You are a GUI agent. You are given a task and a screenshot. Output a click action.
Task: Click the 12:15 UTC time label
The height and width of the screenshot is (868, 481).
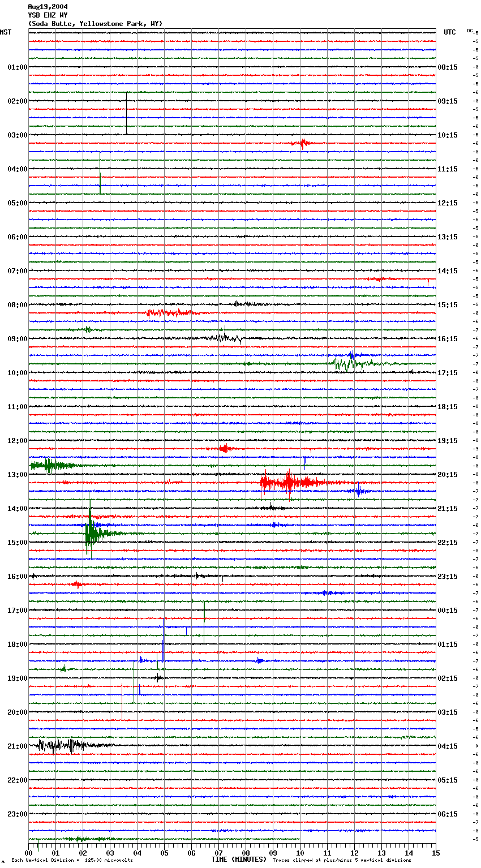[x=448, y=203]
